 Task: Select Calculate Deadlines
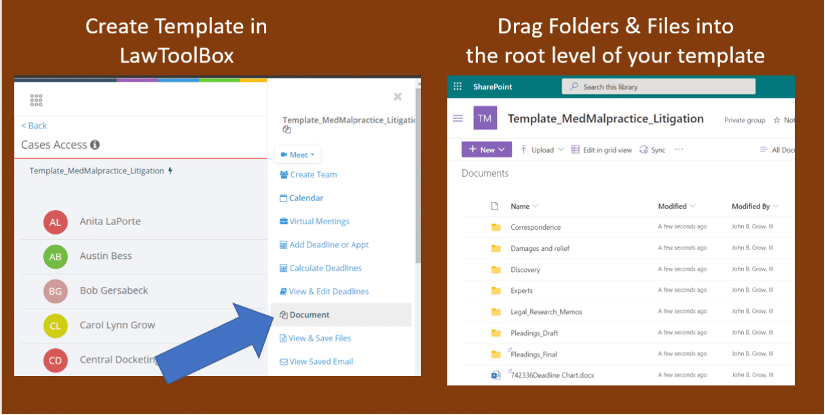320,268
